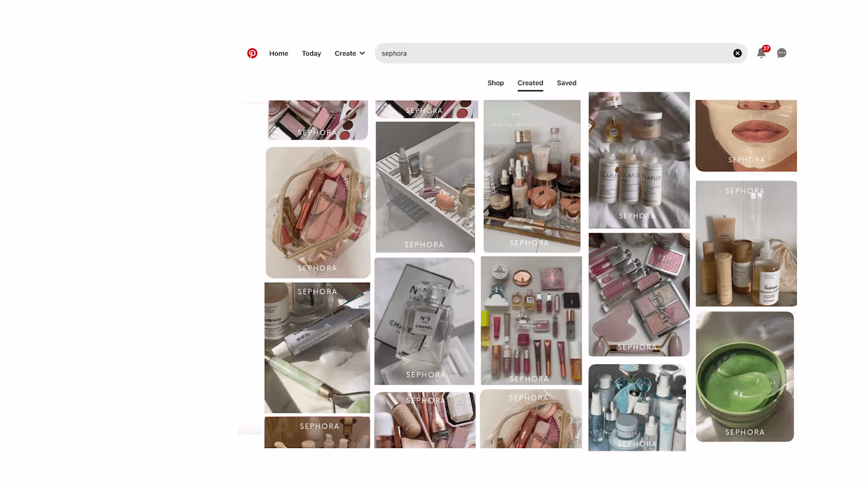This screenshot has width=868, height=488.
Task: Click the Pinterest logo icon
Action: [x=252, y=53]
